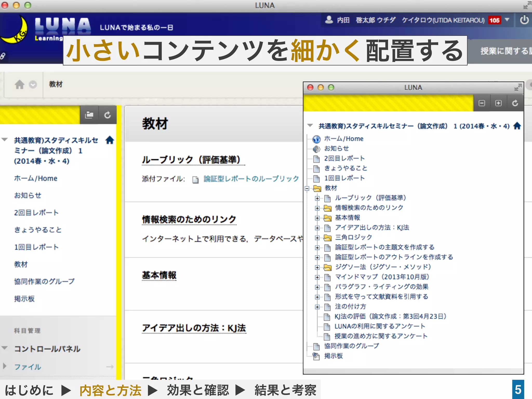532x399 pixels.
Task: Open きょうやること in the left sidebar
Action: [x=38, y=230]
